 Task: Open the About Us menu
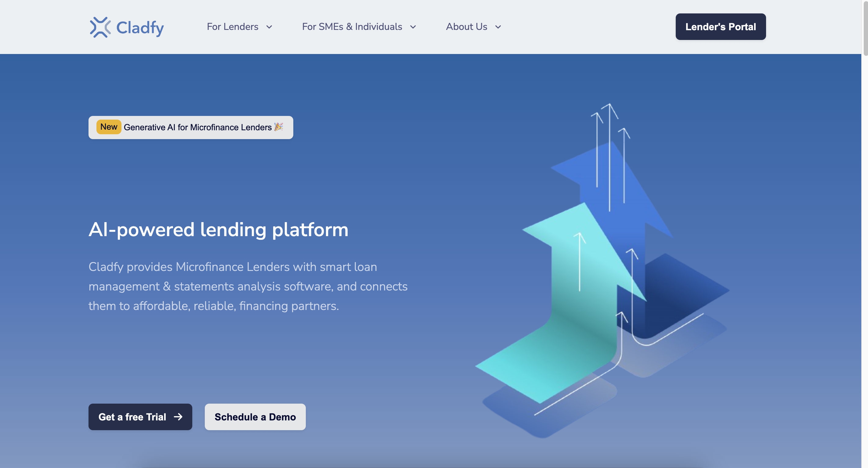(466, 27)
